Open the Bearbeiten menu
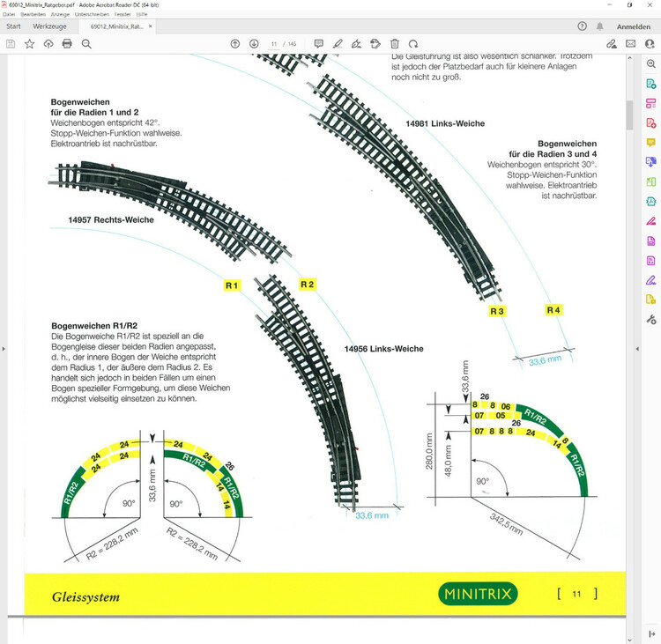Image resolution: width=661 pixels, height=644 pixels. click(x=33, y=14)
